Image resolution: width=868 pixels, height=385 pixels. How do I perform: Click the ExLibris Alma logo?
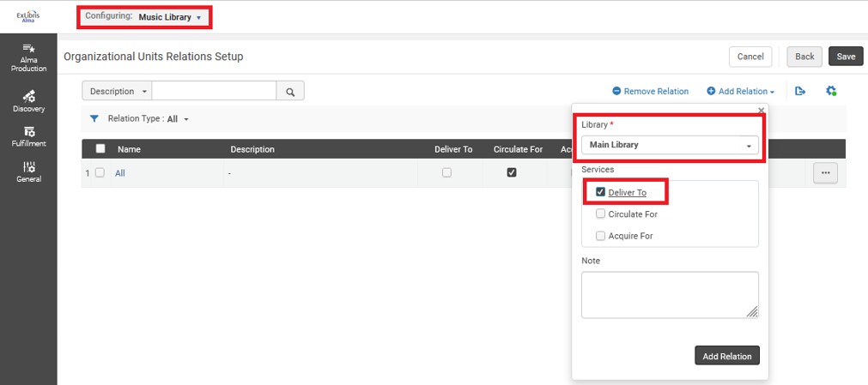[x=28, y=16]
